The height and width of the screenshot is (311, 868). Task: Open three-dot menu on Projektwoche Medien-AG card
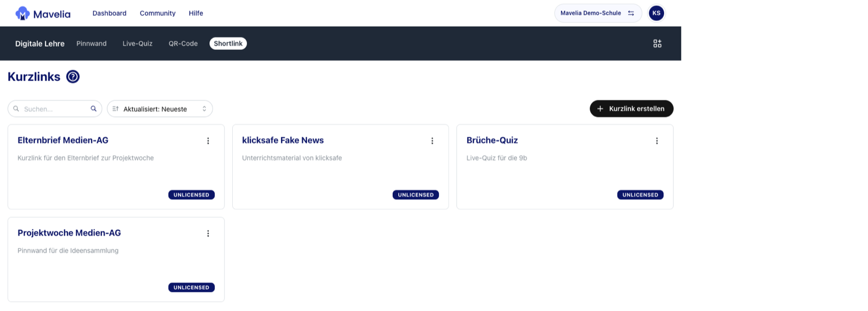208,233
